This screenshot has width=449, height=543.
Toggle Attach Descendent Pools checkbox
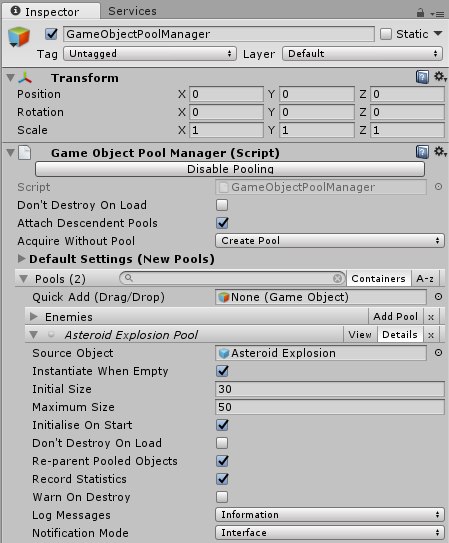pos(222,223)
